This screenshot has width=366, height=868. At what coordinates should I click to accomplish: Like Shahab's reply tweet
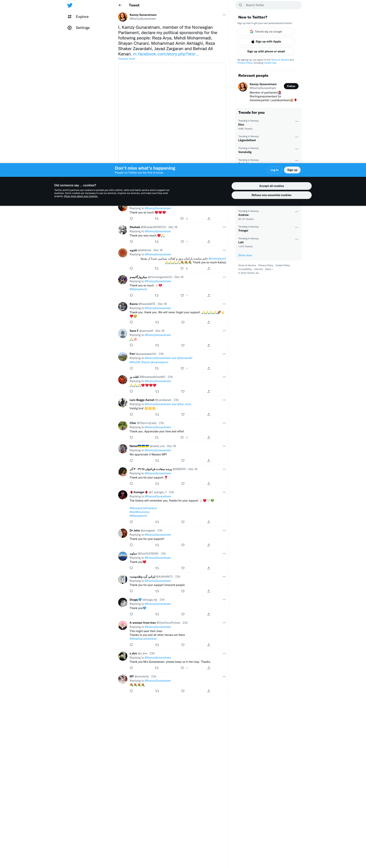pos(182,242)
